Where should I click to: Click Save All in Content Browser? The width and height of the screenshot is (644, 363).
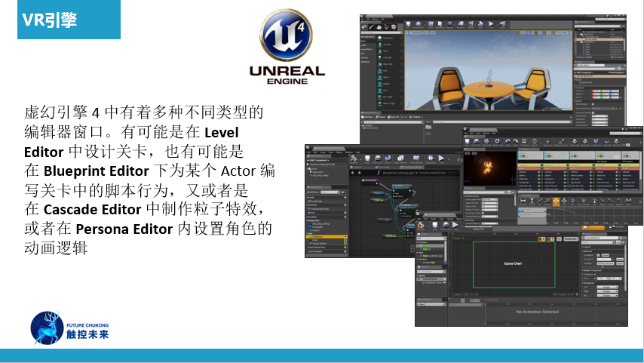pos(393,117)
